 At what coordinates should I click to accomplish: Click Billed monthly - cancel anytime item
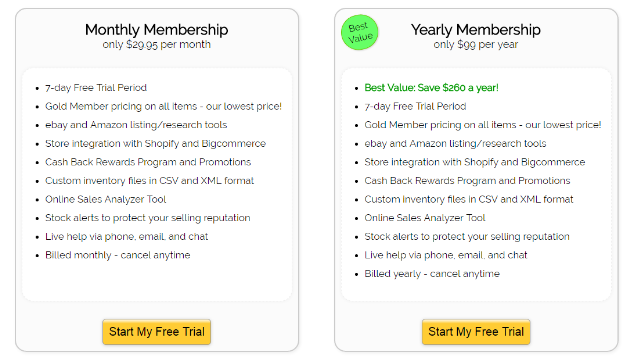coord(118,255)
